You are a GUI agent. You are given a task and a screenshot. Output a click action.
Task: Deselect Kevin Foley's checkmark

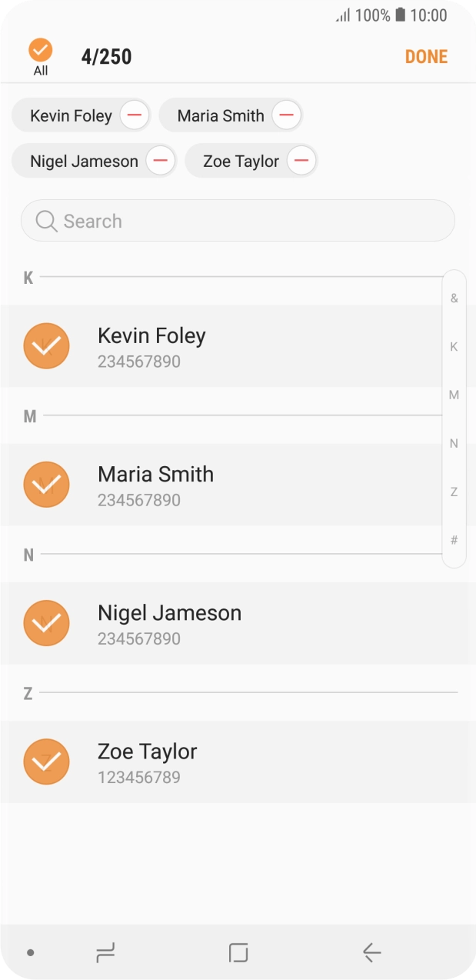pos(47,346)
